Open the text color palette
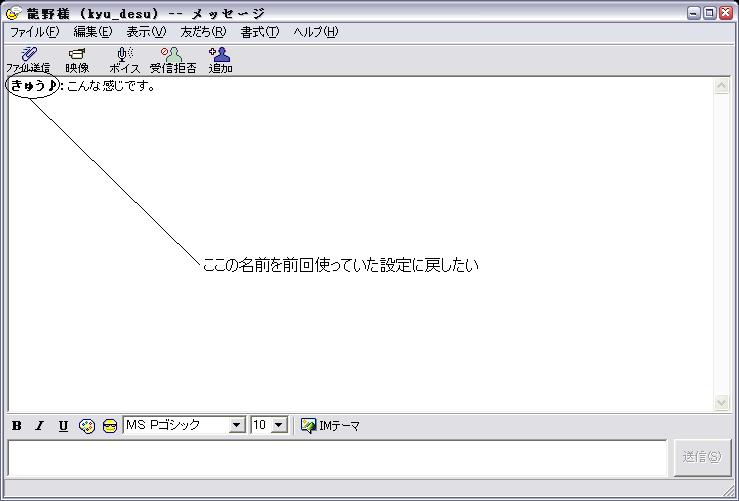Image resolution: width=739 pixels, height=501 pixels. (87, 426)
